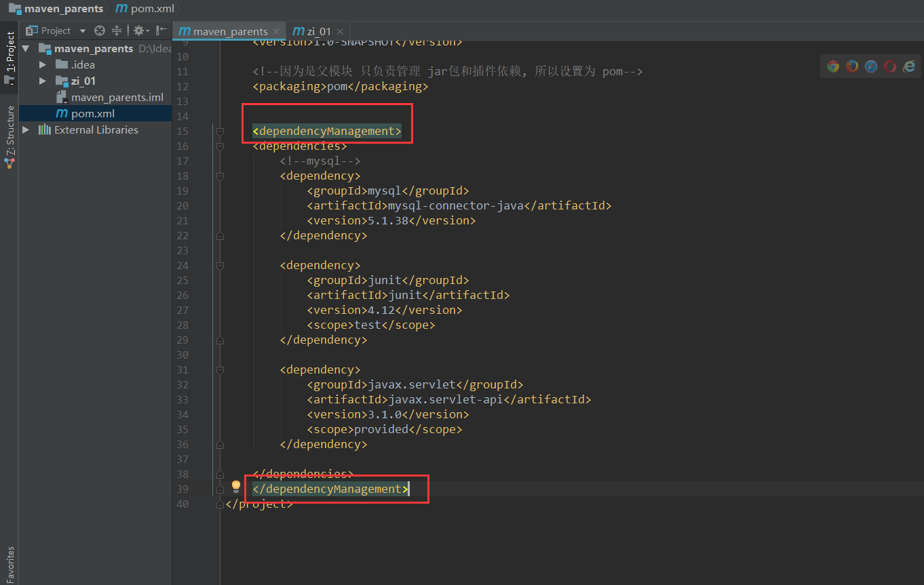Collapse all nodes in Project panel

click(x=117, y=31)
